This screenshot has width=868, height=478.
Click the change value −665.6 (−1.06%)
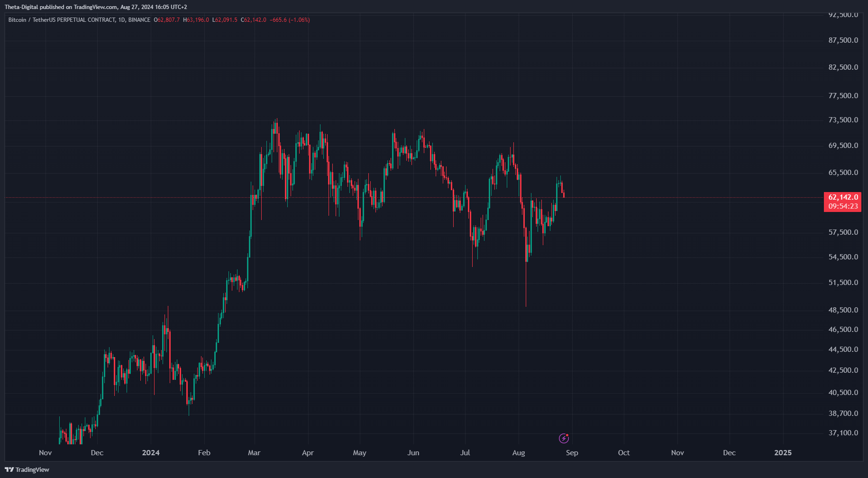pos(290,20)
